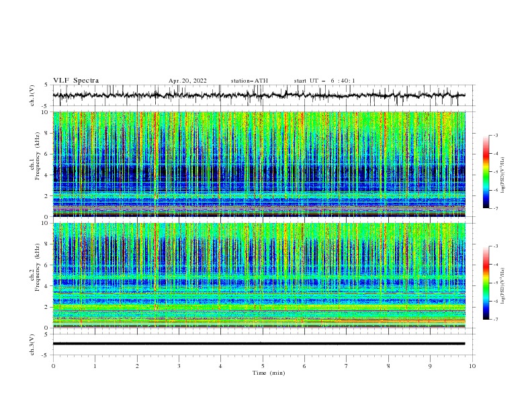The height and width of the screenshot is (411, 532).
Task: Click the "VLF Spectra" plot title
Action: point(76,81)
